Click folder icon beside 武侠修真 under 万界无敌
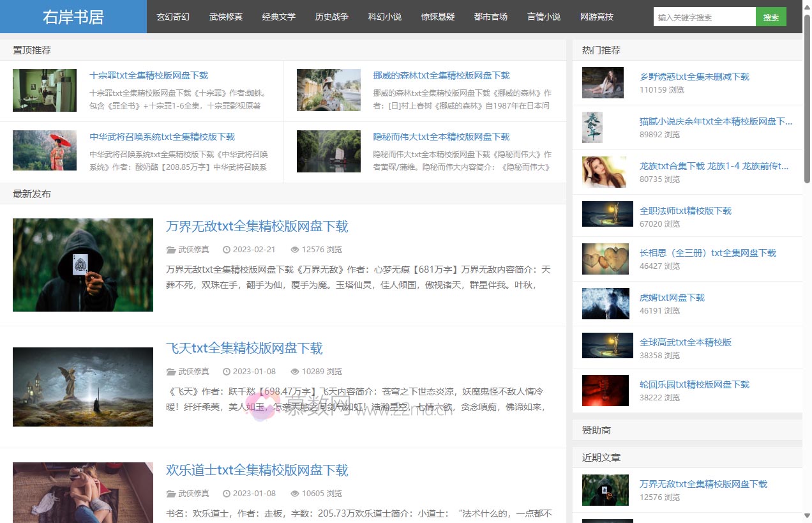812x523 pixels. [170, 250]
